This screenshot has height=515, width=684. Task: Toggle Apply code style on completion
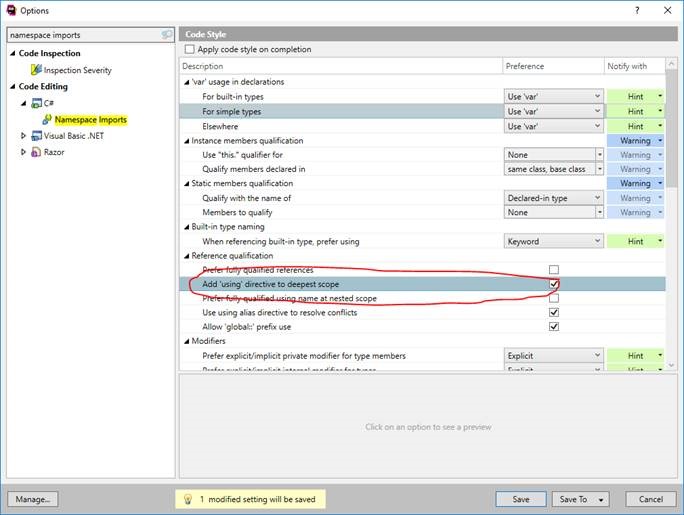189,49
